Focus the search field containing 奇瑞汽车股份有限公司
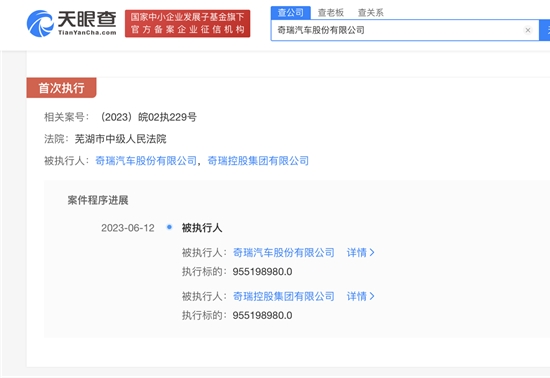This screenshot has height=378, width=550. pyautogui.click(x=405, y=30)
